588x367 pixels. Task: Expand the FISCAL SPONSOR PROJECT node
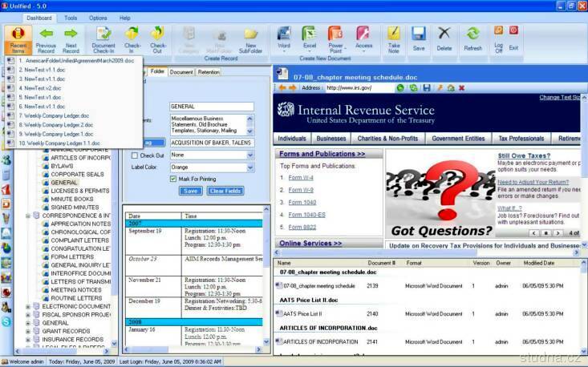click(x=28, y=315)
